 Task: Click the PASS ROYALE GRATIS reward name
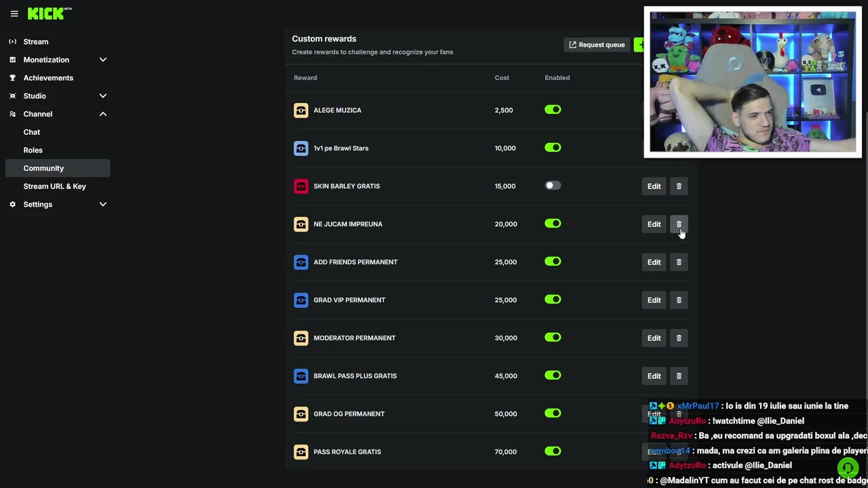click(x=347, y=451)
